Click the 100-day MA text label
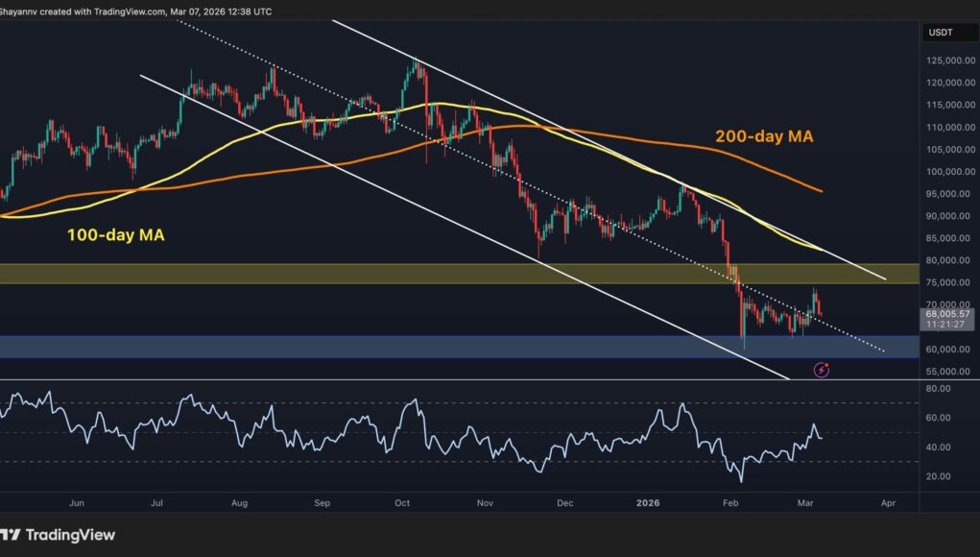This screenshot has width=980, height=557. (x=115, y=233)
